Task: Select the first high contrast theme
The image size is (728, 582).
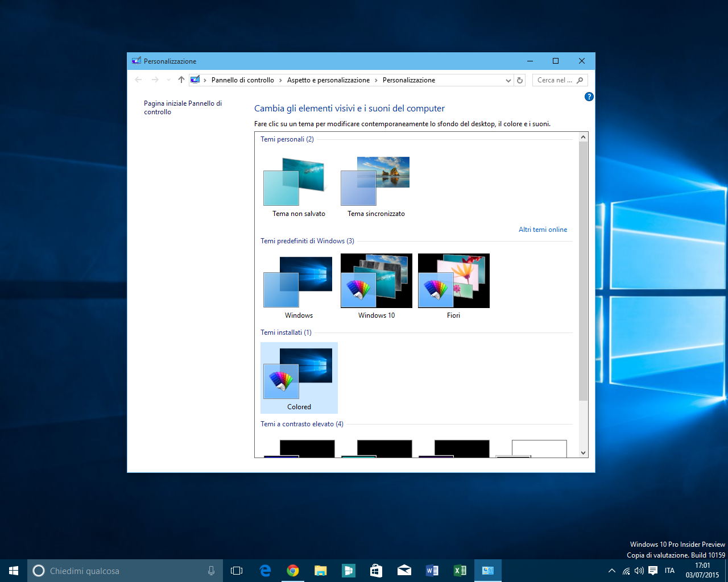Action: [x=299, y=448]
